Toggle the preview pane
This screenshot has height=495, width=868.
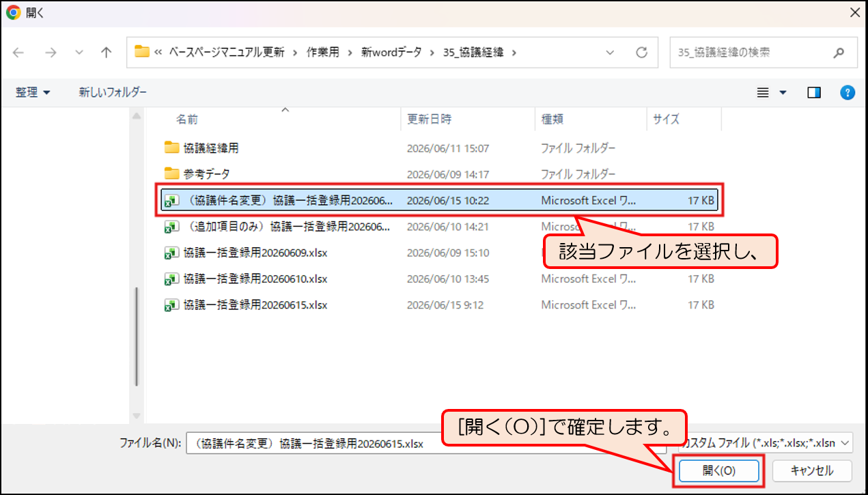point(814,93)
